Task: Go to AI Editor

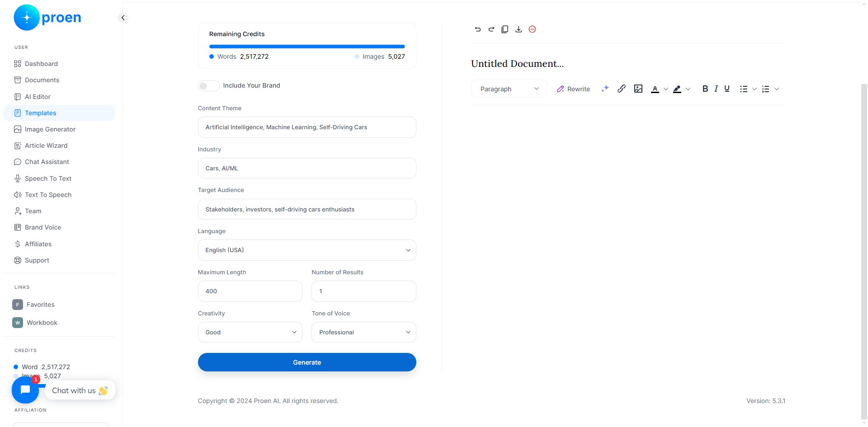Action: 59,97
